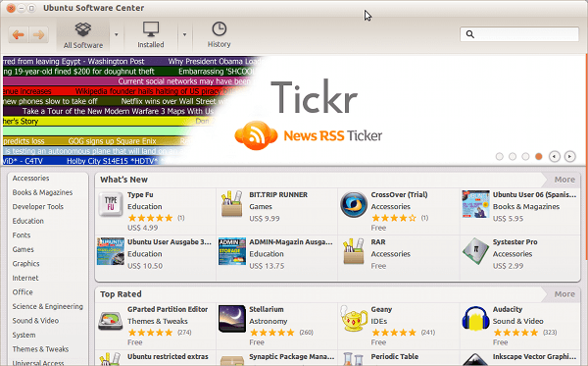Open the All Software view
The image size is (588, 366).
coord(83,35)
